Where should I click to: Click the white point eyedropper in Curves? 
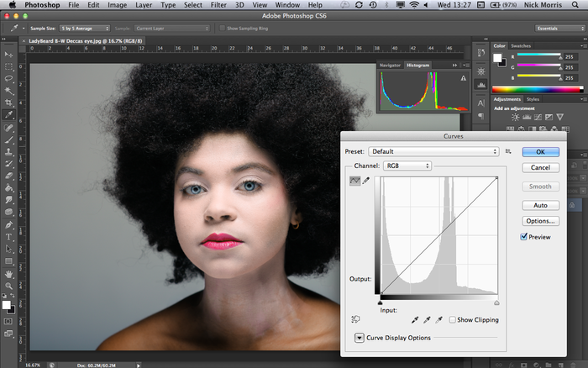439,320
